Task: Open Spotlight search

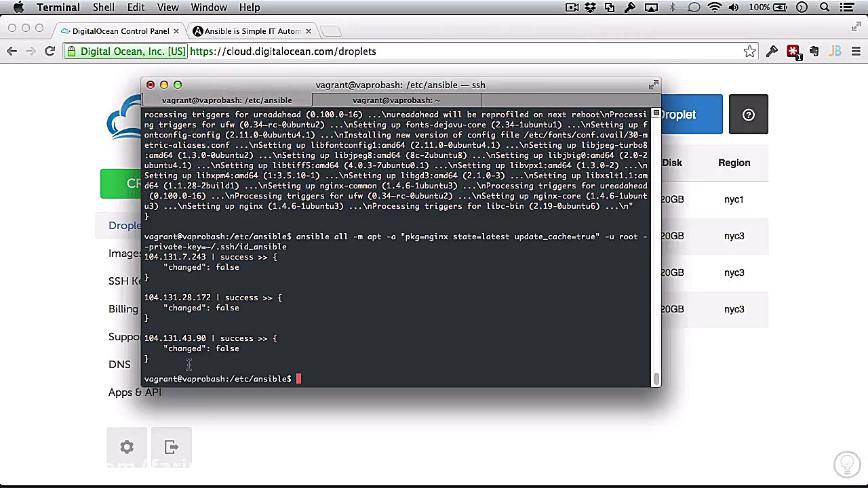Action: (825, 7)
